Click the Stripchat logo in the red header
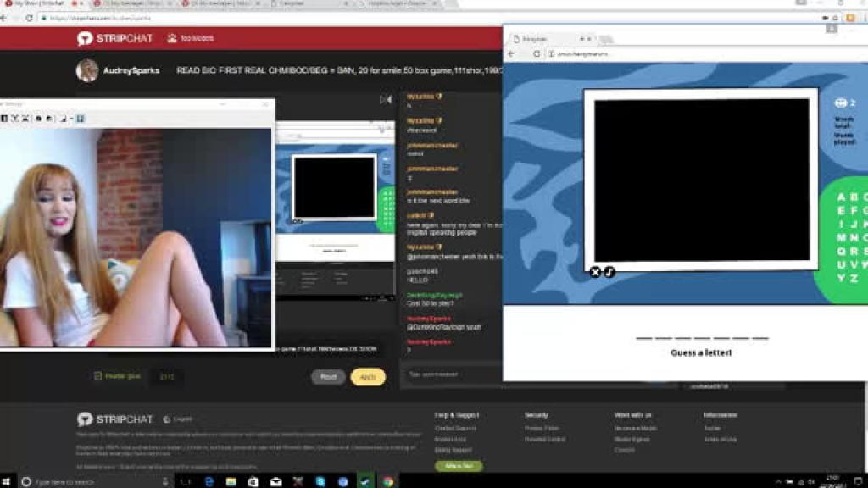Screen dimensions: 868x488 (114, 38)
